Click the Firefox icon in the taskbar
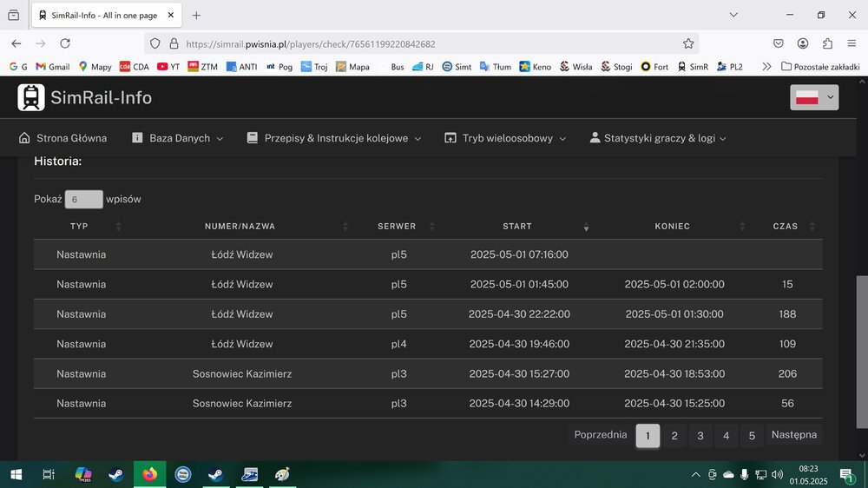Image resolution: width=868 pixels, height=488 pixels. 149,474
